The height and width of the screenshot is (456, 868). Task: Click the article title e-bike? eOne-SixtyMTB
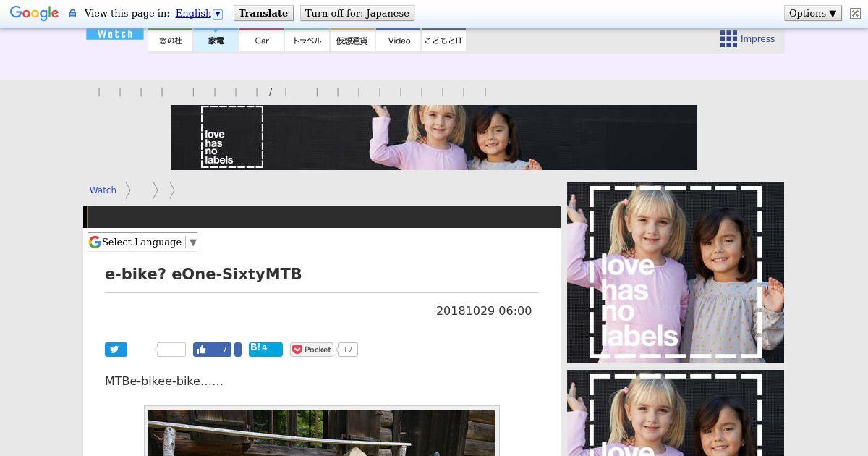(x=203, y=274)
